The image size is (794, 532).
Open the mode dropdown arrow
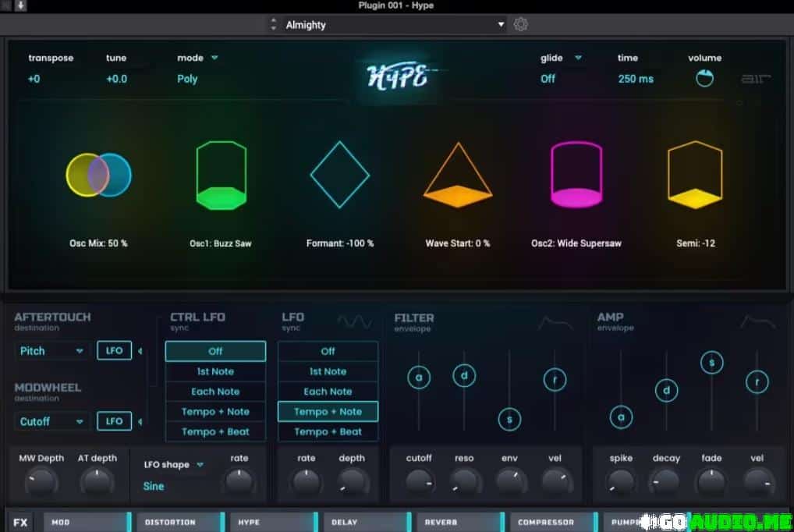214,58
